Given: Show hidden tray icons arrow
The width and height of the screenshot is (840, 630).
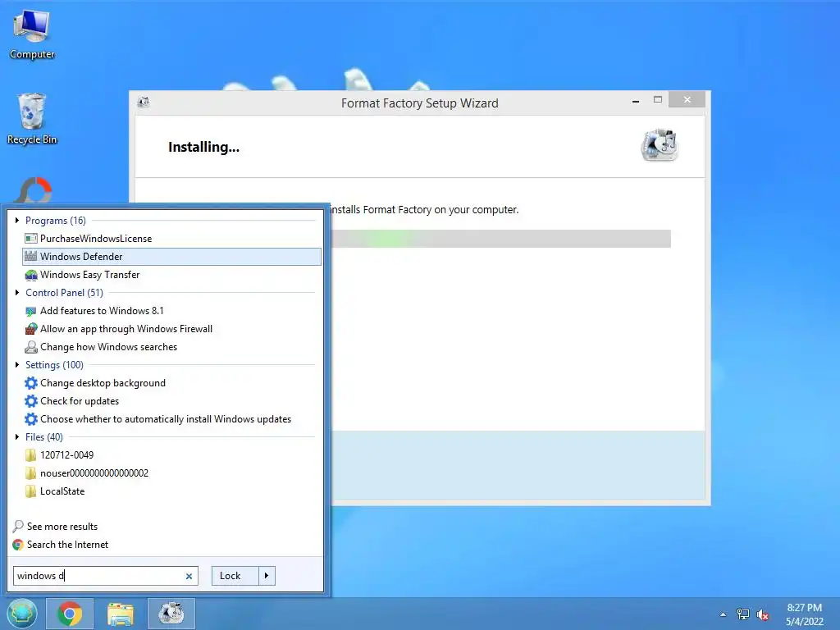Looking at the screenshot, I should tap(724, 614).
